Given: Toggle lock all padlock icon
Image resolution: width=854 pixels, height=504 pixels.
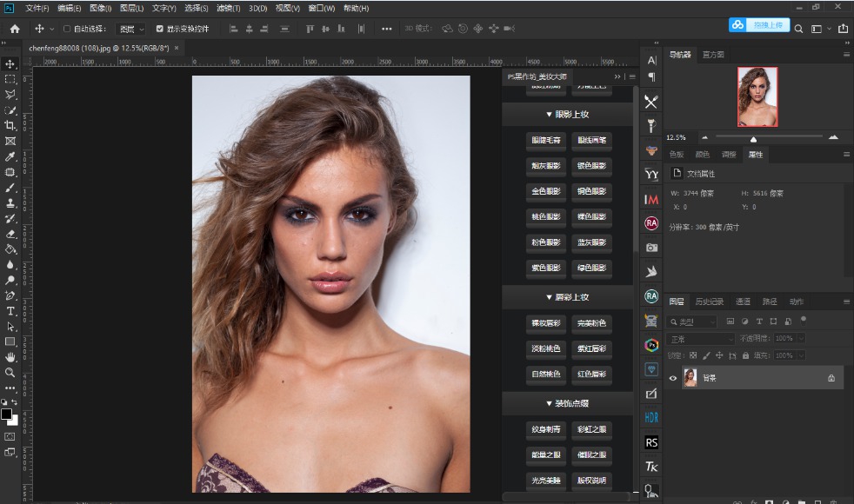Looking at the screenshot, I should (x=745, y=355).
